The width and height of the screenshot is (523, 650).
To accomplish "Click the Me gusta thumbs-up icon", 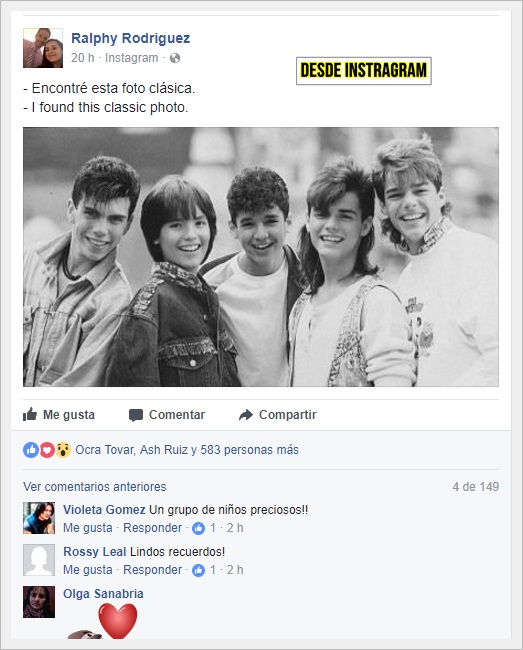I will coord(30,414).
